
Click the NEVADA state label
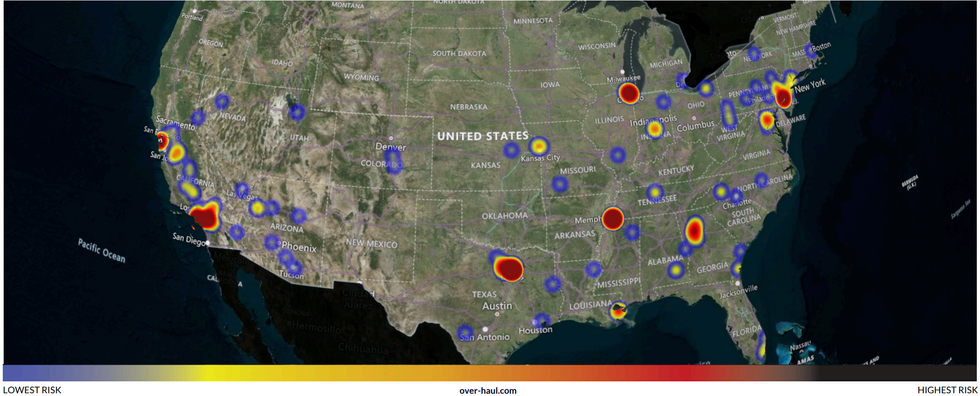232,116
